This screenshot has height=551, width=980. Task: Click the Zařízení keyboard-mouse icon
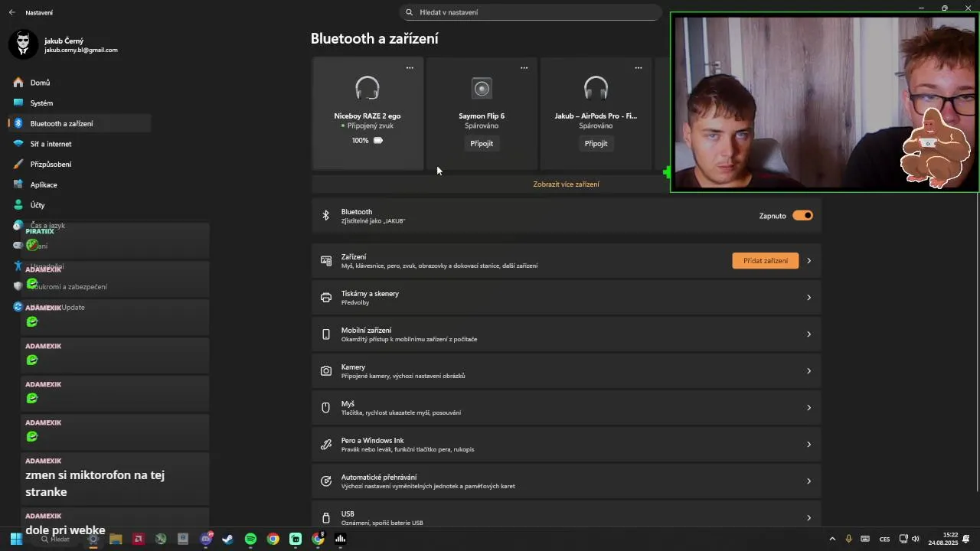pos(326,261)
